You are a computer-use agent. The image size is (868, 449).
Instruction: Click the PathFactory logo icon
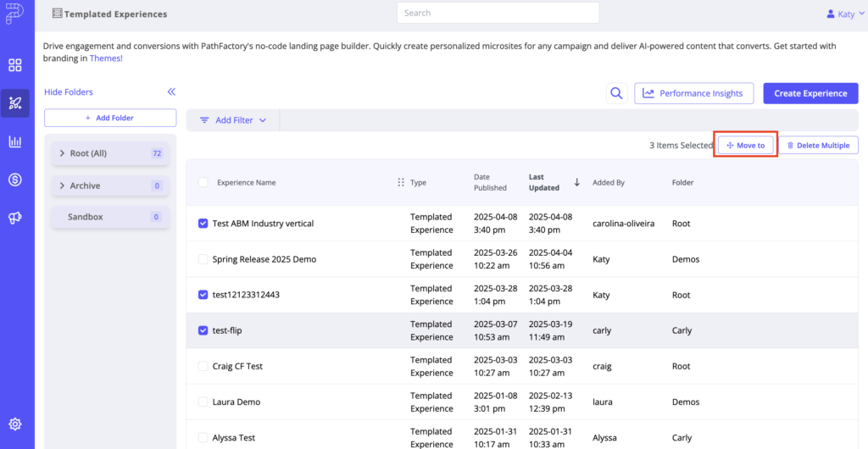15,14
